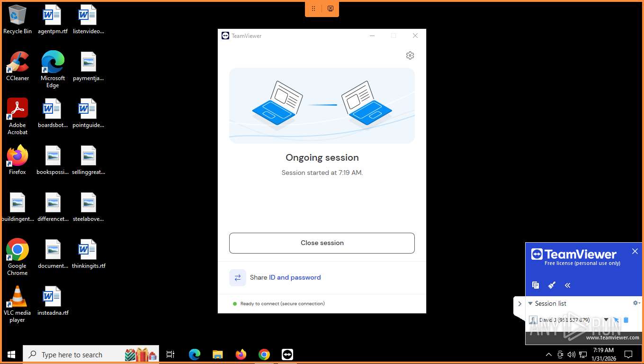The image size is (644, 364).
Task: Click the www.teamviewer.com link
Action: coord(612,337)
